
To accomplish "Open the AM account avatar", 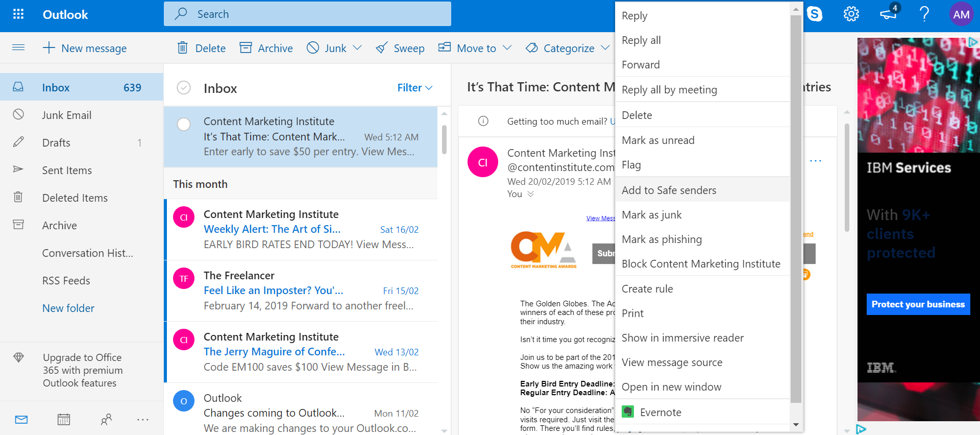I will click(x=961, y=14).
